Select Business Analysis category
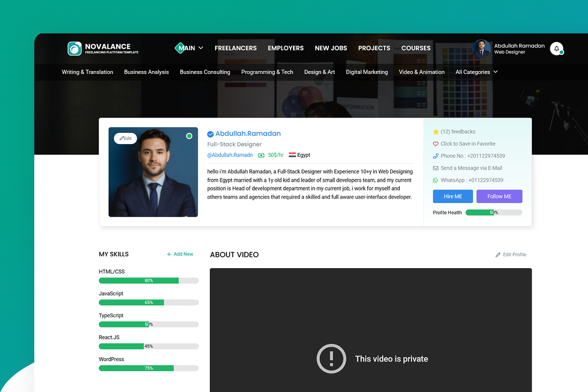Viewport: 588px width, 392px height. 147,72
